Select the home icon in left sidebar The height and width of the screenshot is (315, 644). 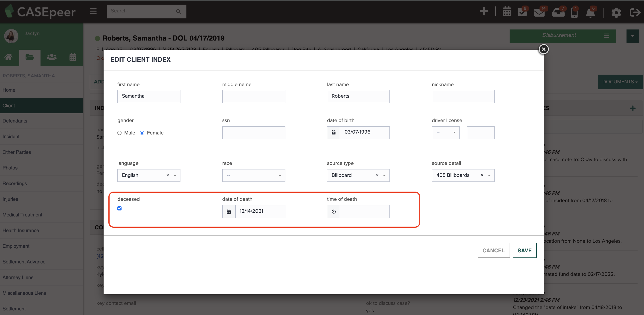pyautogui.click(x=8, y=57)
